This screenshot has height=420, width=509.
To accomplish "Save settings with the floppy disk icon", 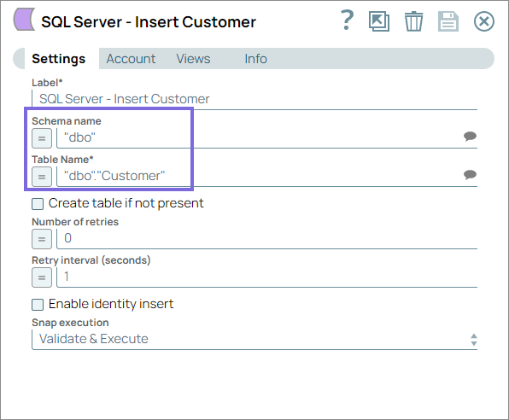I will (448, 21).
